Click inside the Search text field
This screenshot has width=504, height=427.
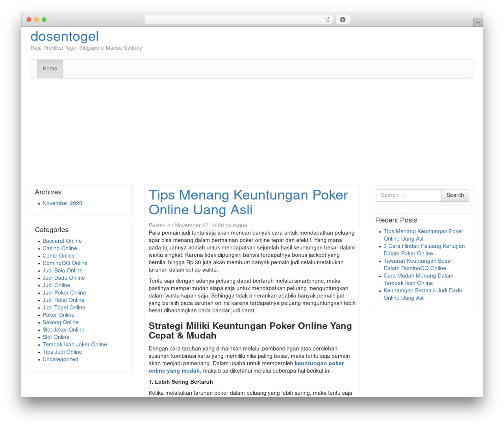click(409, 195)
